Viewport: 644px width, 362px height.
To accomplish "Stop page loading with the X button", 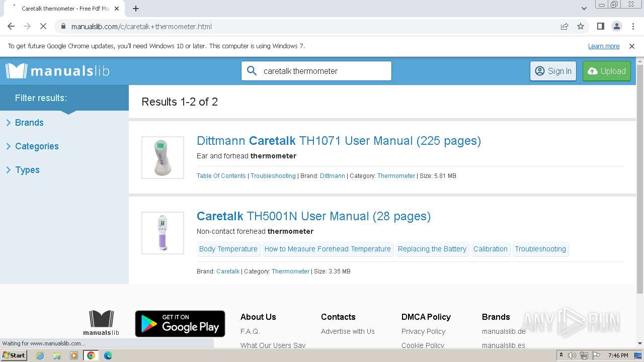I will [43, 26].
